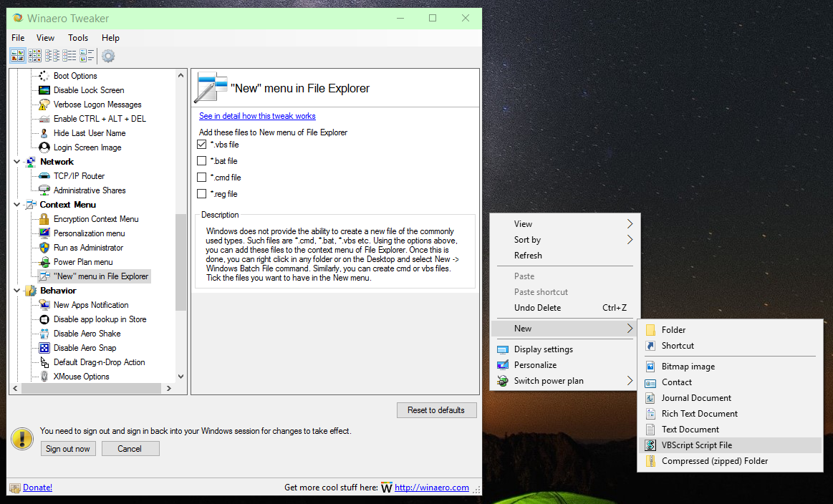Collapse the Context Menu tree node

point(16,205)
